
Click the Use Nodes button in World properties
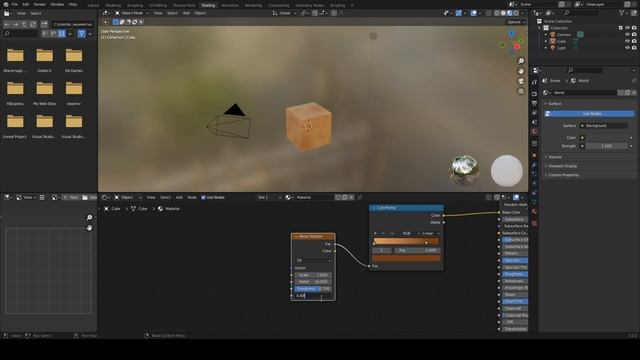[589, 113]
